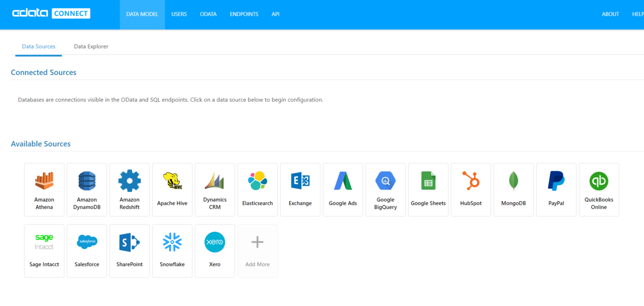Choose the Snowflake data source icon
The image size is (644, 306).
[172, 242]
